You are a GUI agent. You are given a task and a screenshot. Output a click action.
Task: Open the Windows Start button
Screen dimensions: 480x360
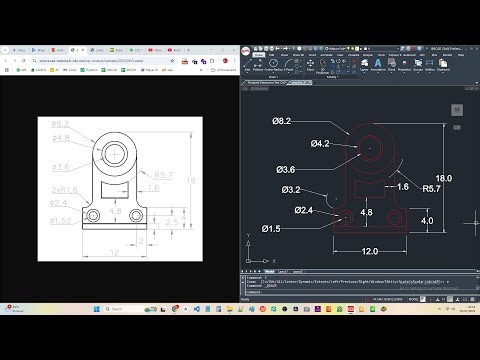pos(97,309)
